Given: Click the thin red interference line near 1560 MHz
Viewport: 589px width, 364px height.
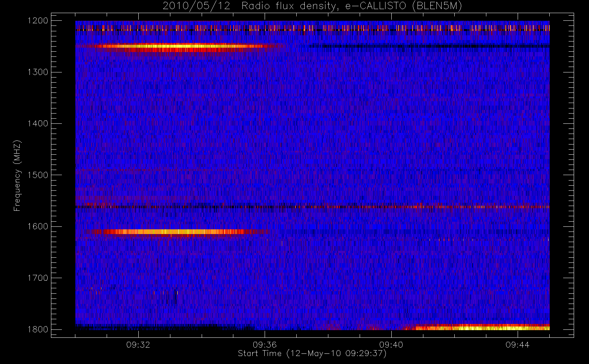Looking at the screenshot, I should point(312,207).
